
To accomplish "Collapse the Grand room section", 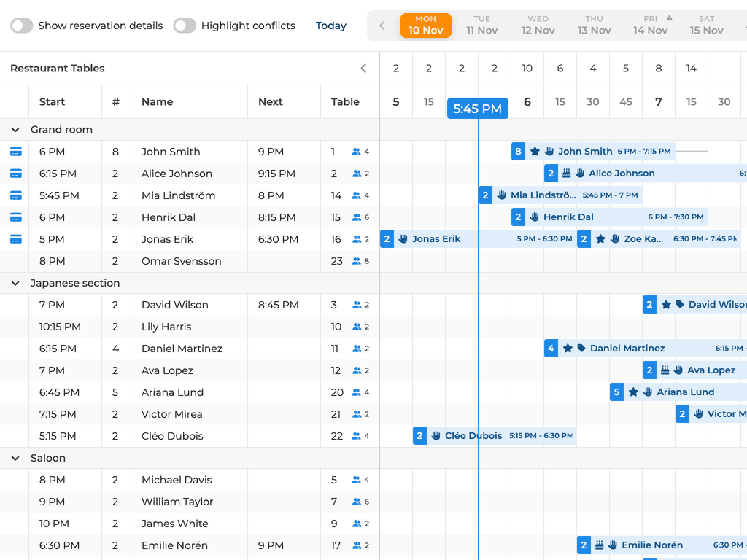I will [15, 130].
